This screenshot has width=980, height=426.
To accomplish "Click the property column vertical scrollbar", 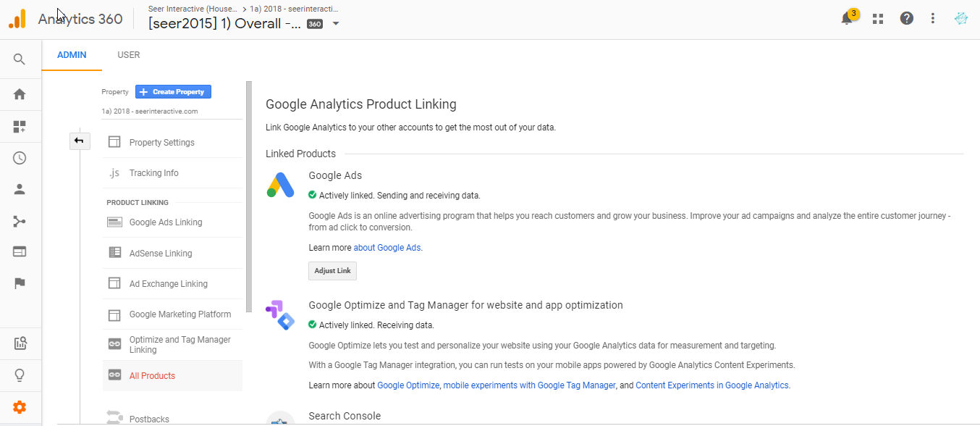I will tap(249, 196).
